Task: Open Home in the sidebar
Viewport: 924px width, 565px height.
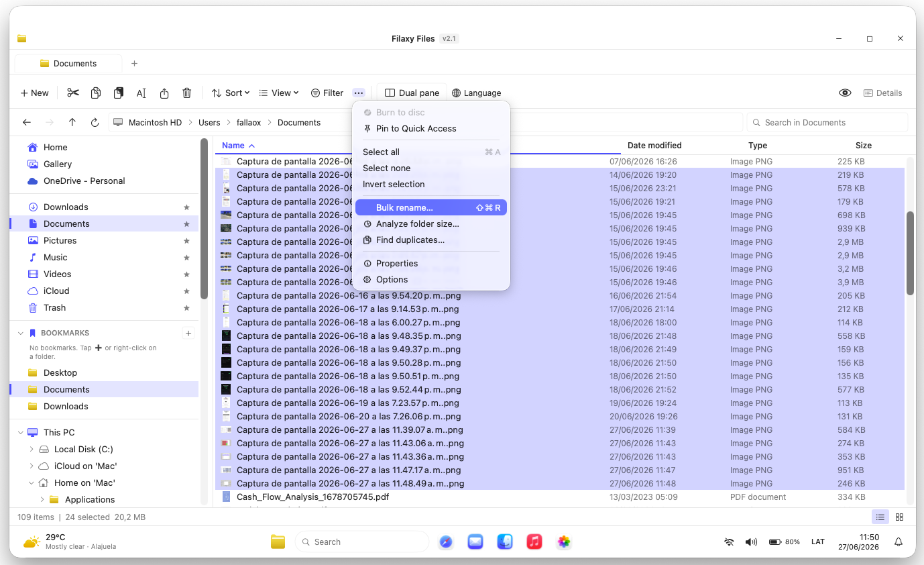Action: (104, 148)
